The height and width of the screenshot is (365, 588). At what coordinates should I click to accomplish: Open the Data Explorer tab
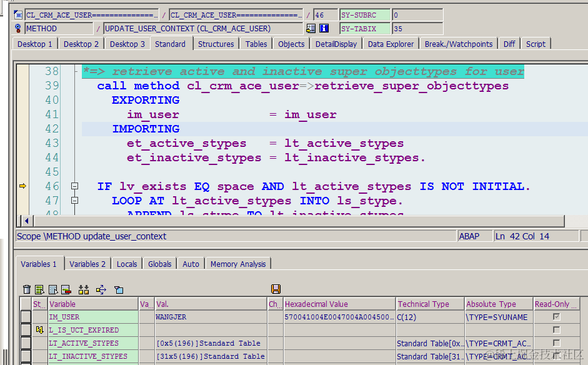[391, 44]
